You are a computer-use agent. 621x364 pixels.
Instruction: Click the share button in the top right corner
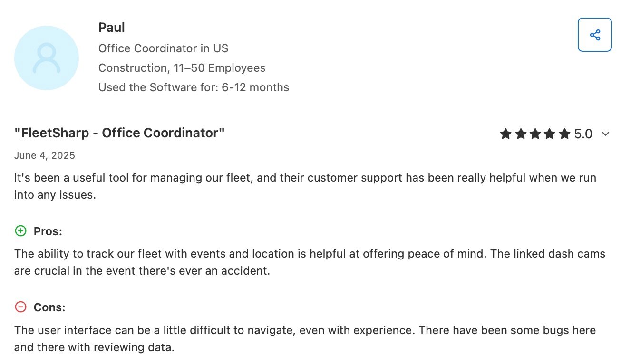(594, 35)
